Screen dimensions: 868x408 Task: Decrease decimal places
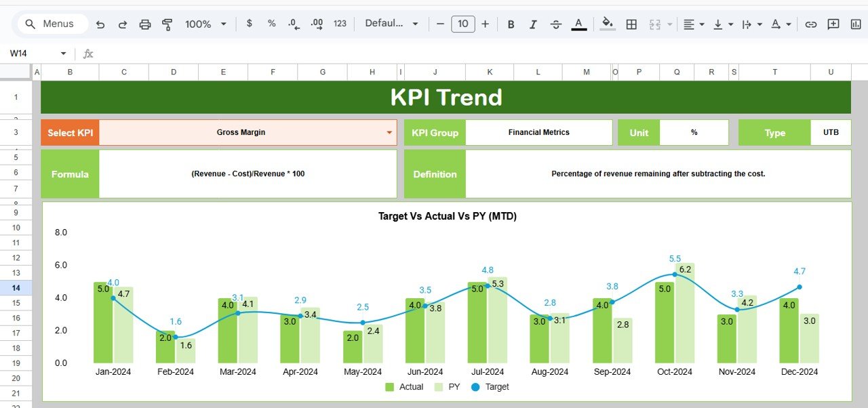click(x=293, y=24)
